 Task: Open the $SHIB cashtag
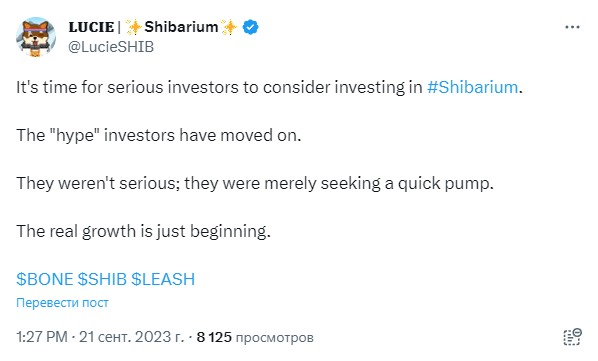[x=102, y=279]
